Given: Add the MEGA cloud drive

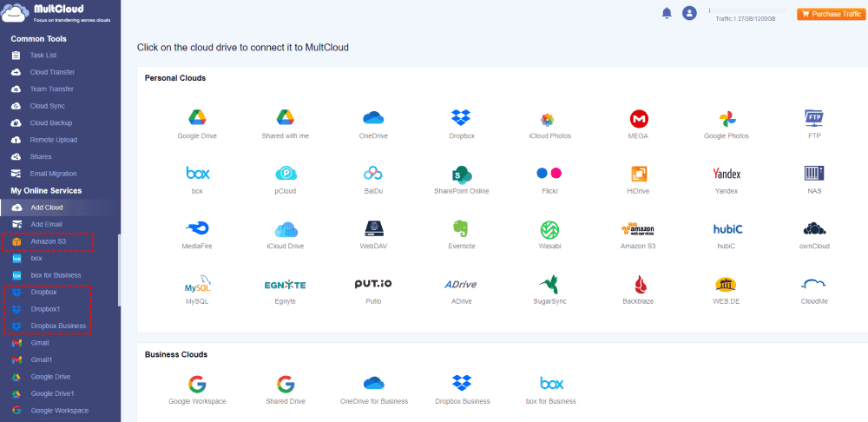Looking at the screenshot, I should [x=639, y=124].
